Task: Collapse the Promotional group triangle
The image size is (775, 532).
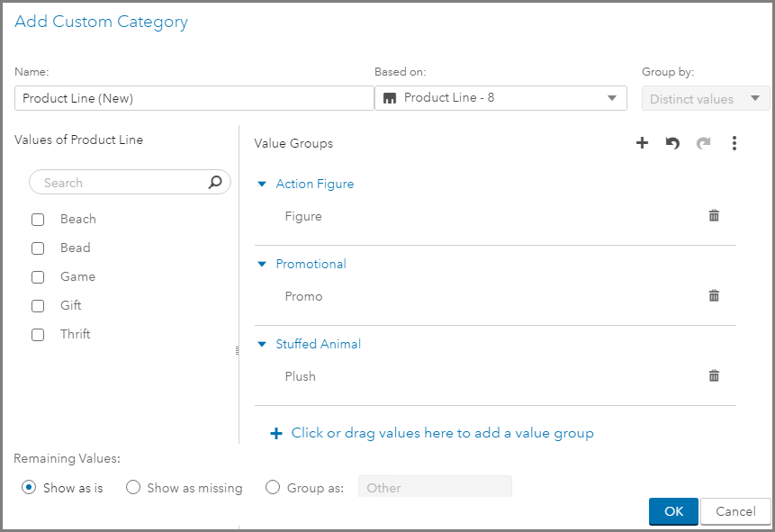Action: pos(262,265)
